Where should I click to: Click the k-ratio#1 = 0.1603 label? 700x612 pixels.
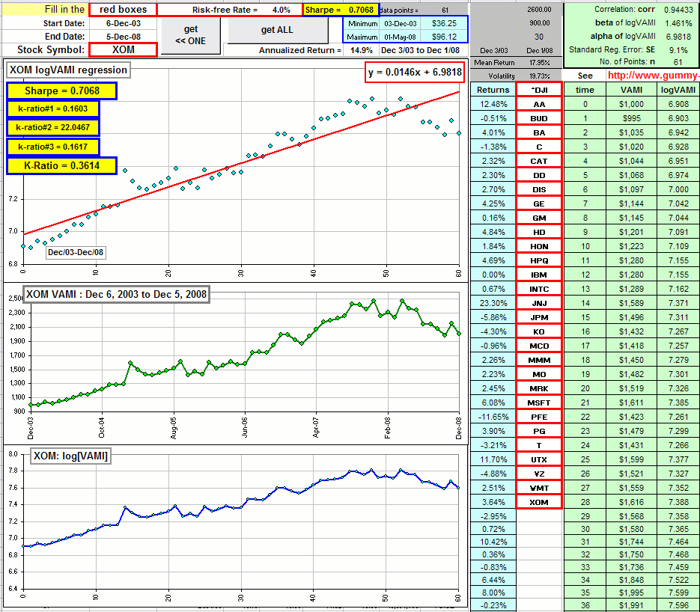point(52,108)
